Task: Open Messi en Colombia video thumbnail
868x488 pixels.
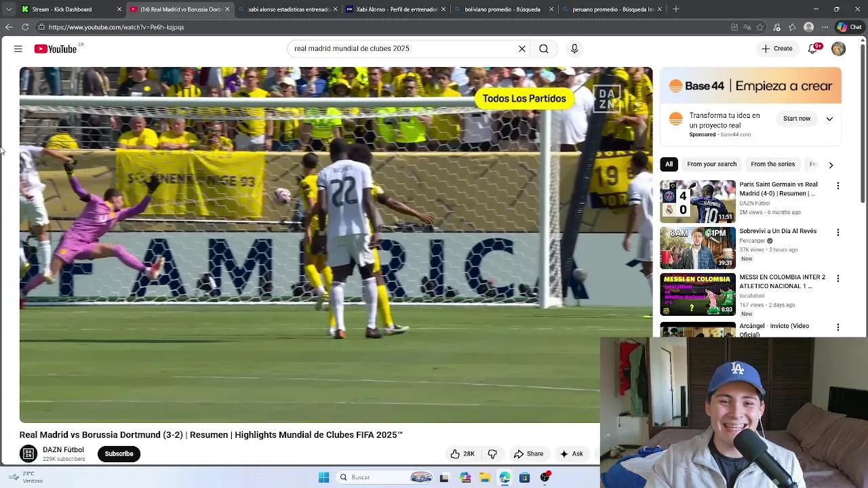Action: (x=697, y=295)
